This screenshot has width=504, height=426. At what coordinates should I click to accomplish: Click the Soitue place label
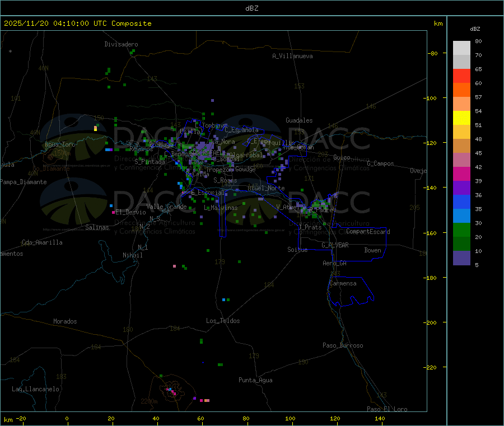click(297, 250)
